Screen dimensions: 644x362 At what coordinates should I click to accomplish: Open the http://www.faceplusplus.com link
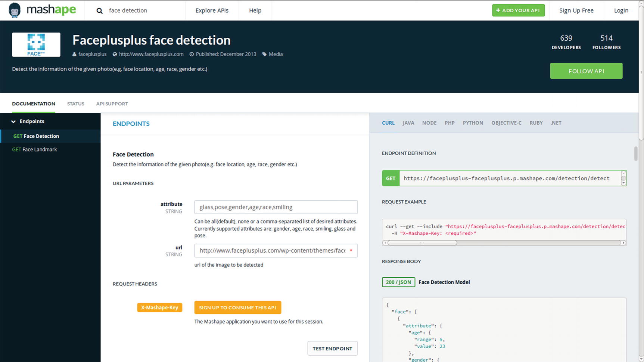(151, 54)
